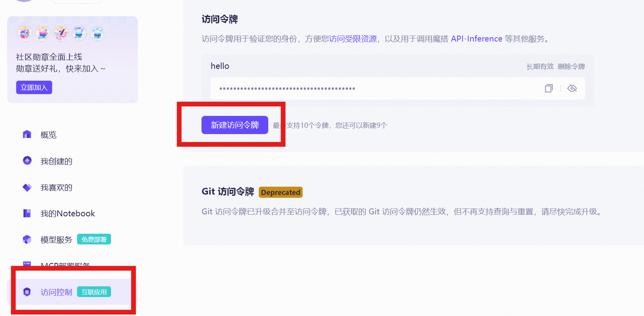Select the 模型服务 menu item
Viewport: 644px width, 316px height.
(56, 240)
